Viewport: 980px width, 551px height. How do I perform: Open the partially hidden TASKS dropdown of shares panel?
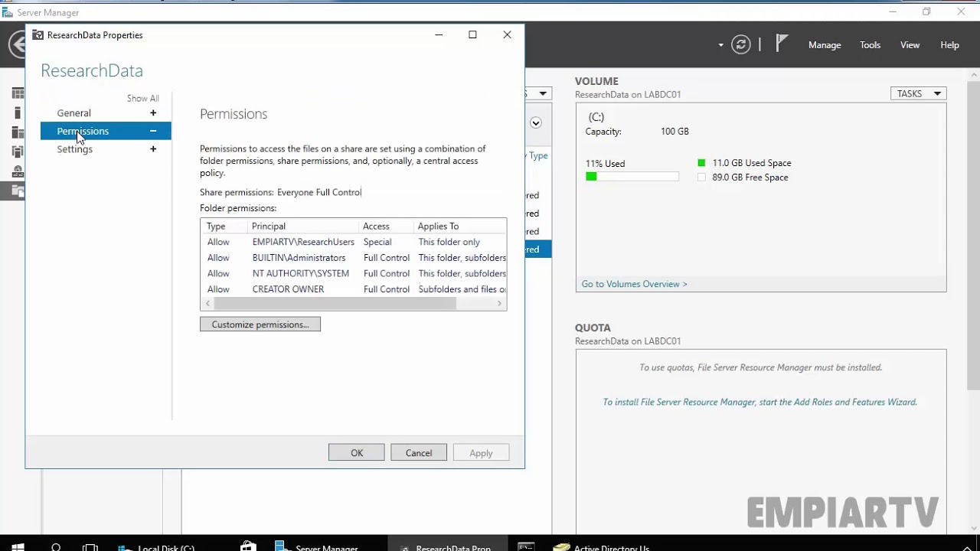point(539,93)
